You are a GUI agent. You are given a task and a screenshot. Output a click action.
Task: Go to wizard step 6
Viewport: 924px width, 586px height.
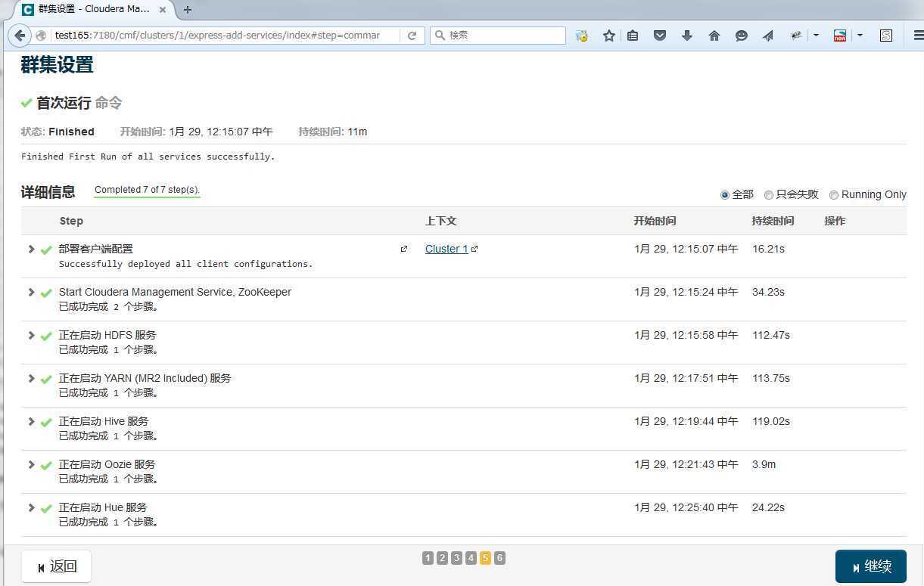click(x=499, y=558)
